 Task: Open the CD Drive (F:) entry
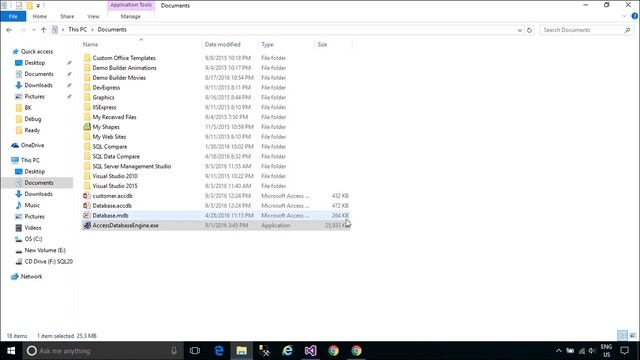click(49, 262)
